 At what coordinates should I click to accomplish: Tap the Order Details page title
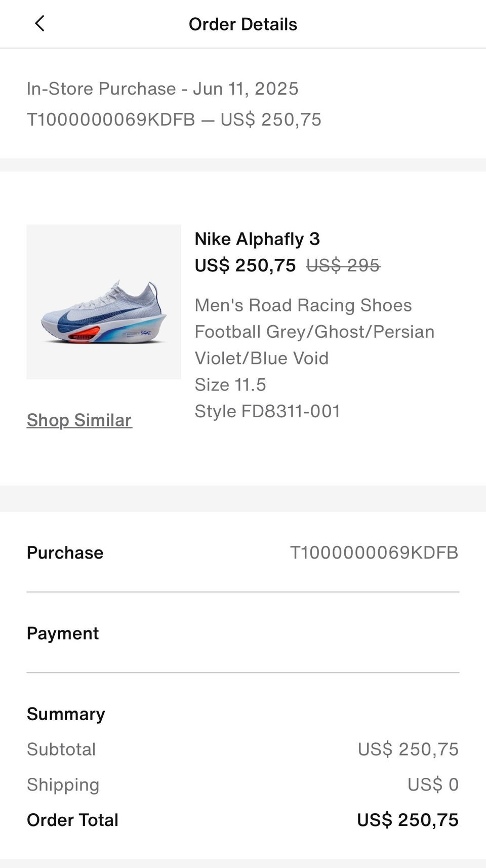click(242, 24)
